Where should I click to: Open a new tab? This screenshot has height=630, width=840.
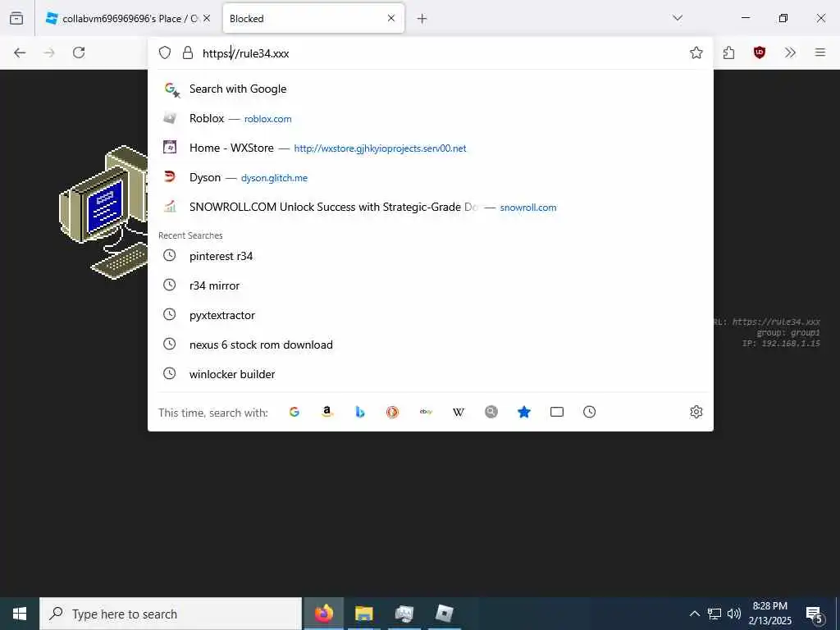pyautogui.click(x=422, y=19)
